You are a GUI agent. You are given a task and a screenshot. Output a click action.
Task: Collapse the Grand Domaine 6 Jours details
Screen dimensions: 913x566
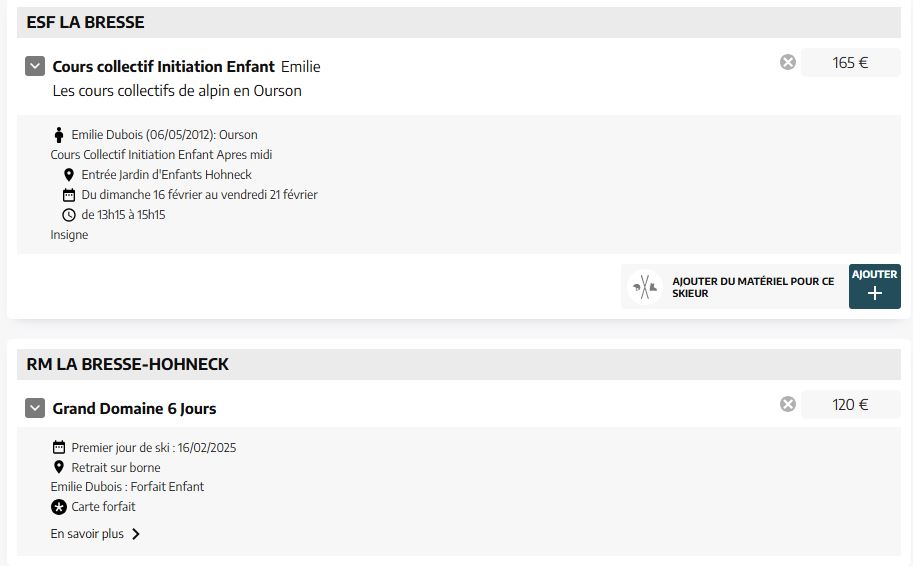[35, 408]
